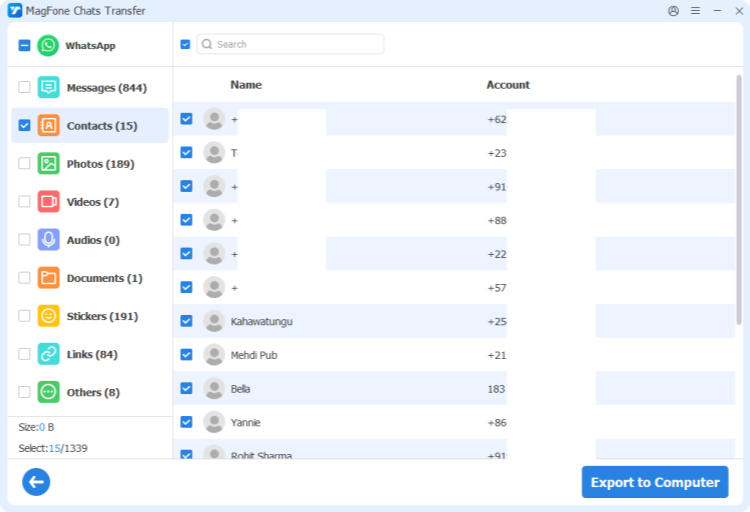Open the hamburger menu in title bar

click(x=695, y=11)
